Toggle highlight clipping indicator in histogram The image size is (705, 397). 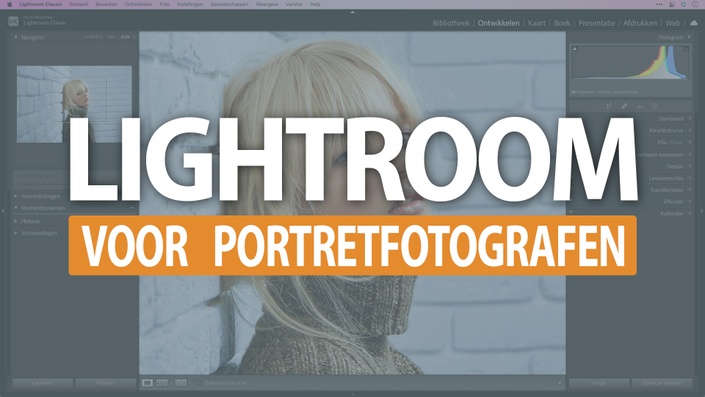point(686,49)
